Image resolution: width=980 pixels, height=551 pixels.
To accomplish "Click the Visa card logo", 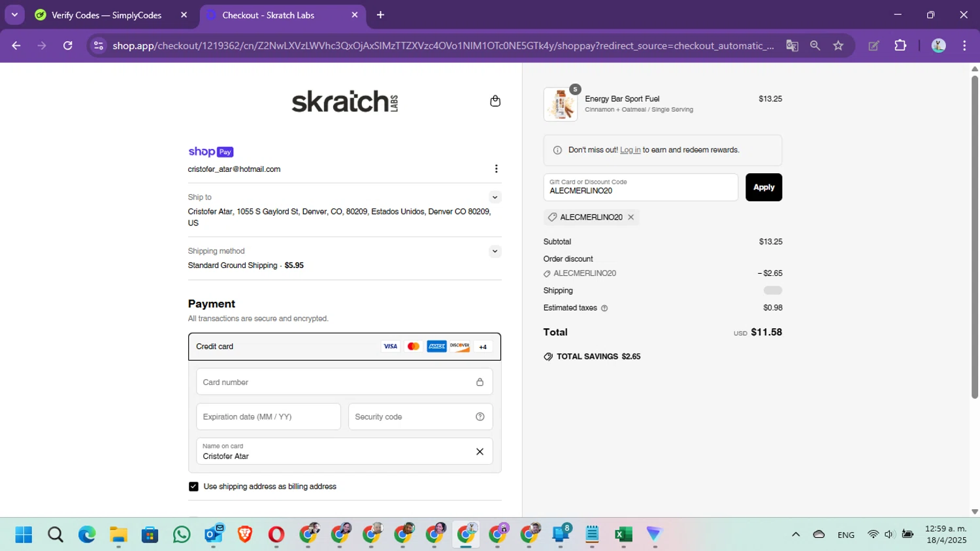I will coord(391,346).
